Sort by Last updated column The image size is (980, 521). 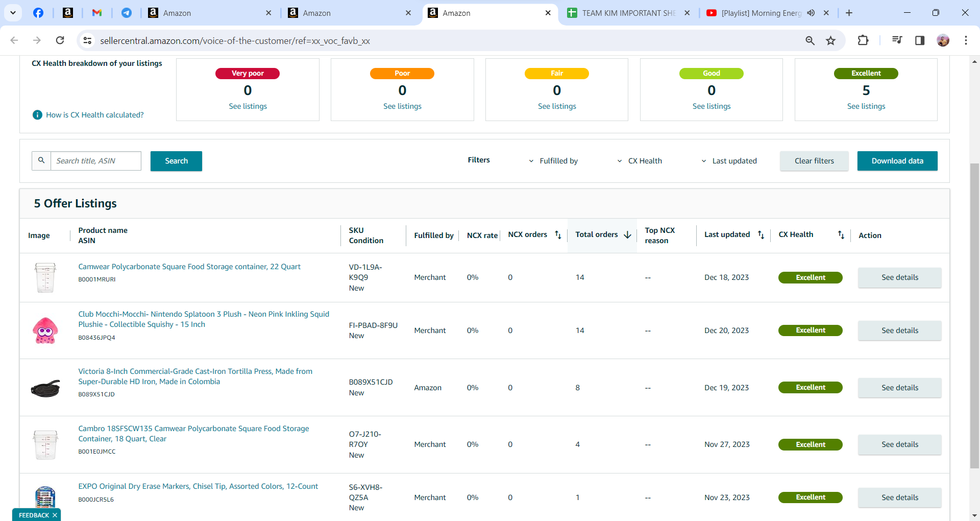[761, 235]
